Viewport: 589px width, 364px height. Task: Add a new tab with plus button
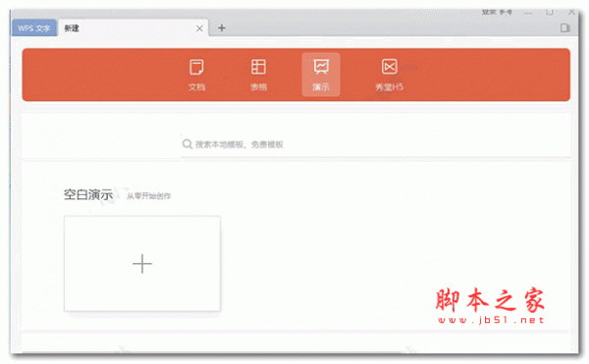coord(222,27)
